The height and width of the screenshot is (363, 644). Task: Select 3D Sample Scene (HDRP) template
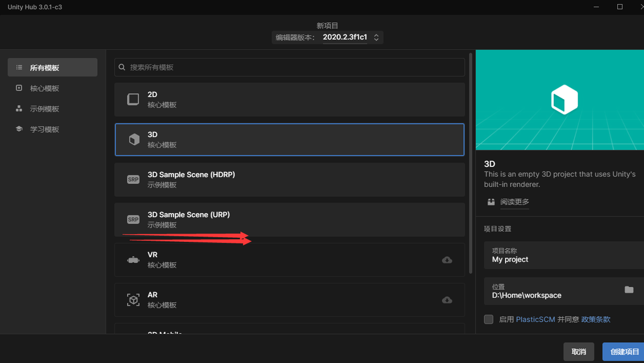[x=290, y=180]
